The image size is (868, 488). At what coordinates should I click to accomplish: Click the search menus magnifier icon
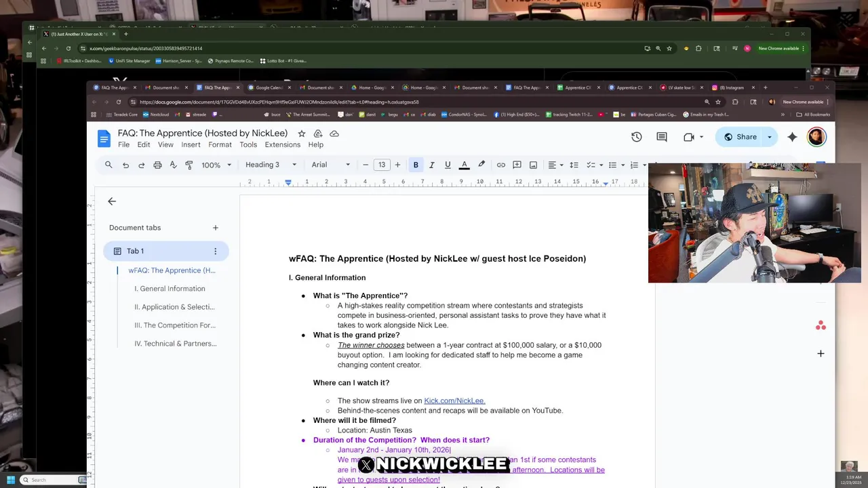tap(108, 165)
